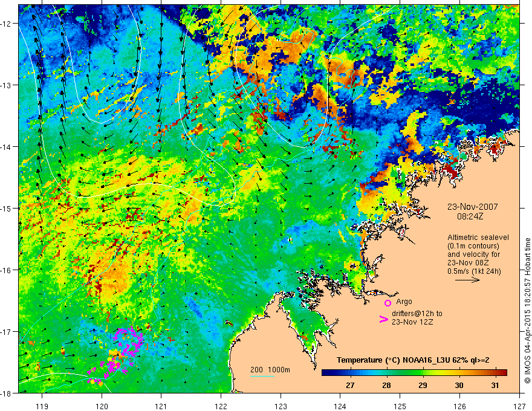The height and width of the screenshot is (411, 532).
Task: Click the longitude axis label 123
Action: point(281,406)
